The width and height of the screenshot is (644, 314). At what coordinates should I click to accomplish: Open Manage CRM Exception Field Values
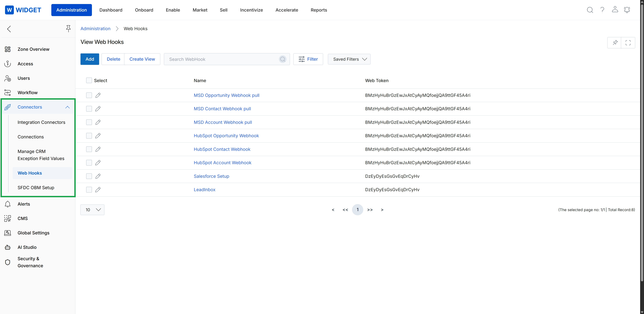pos(41,155)
